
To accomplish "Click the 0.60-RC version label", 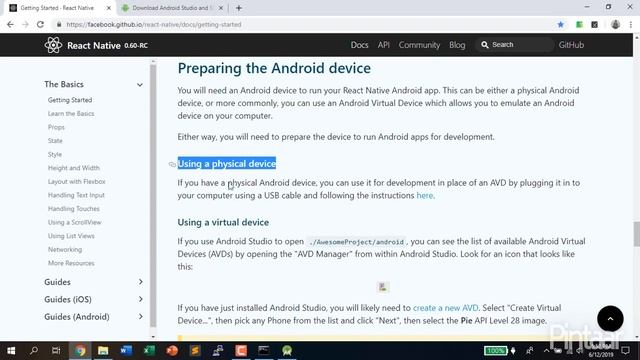I will (136, 45).
